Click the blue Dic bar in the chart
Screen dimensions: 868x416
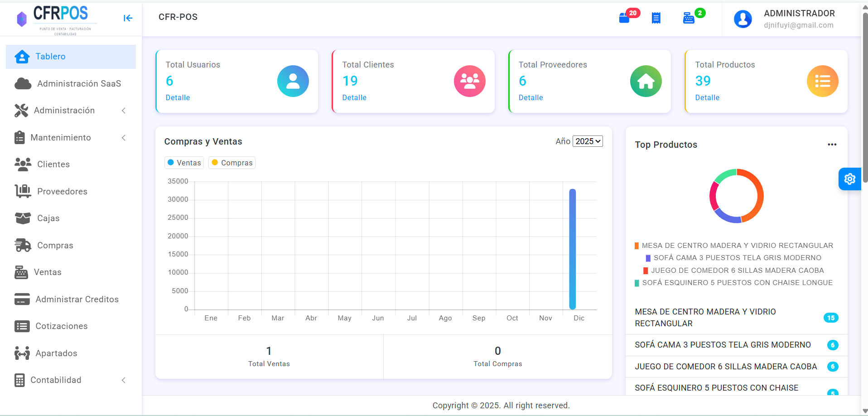click(x=573, y=249)
